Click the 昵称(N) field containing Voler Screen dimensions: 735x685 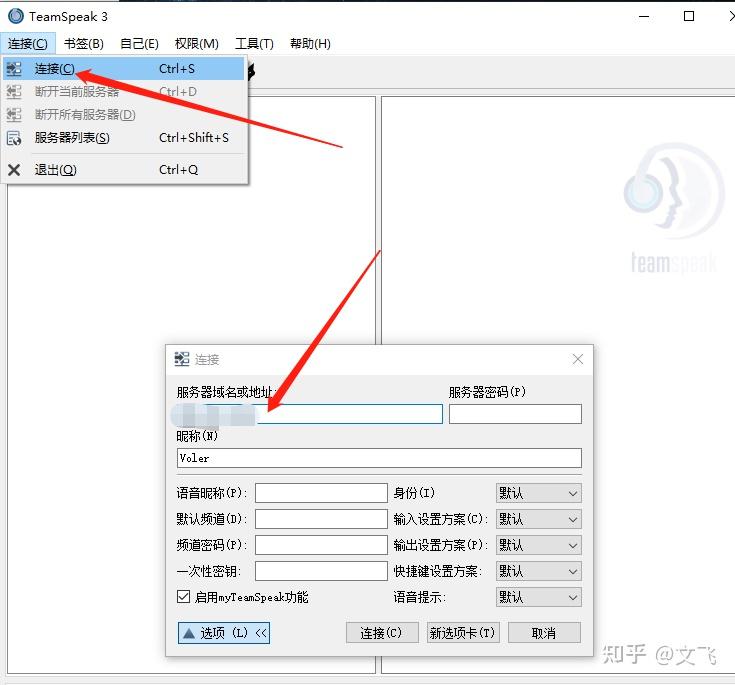pyautogui.click(x=379, y=458)
